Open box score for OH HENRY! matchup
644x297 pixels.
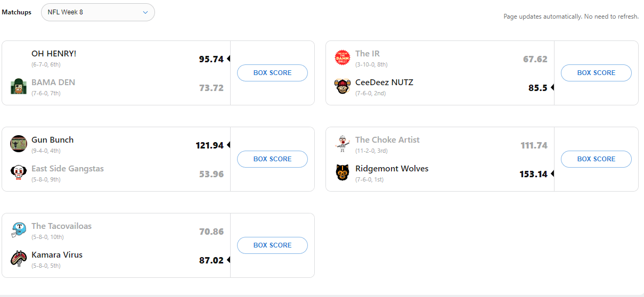[272, 73]
